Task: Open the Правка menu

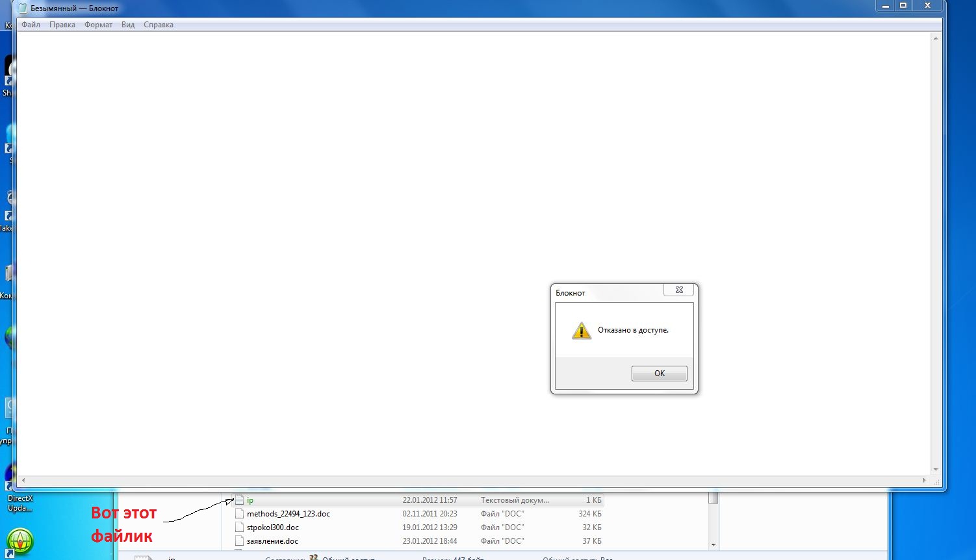Action: [62, 25]
